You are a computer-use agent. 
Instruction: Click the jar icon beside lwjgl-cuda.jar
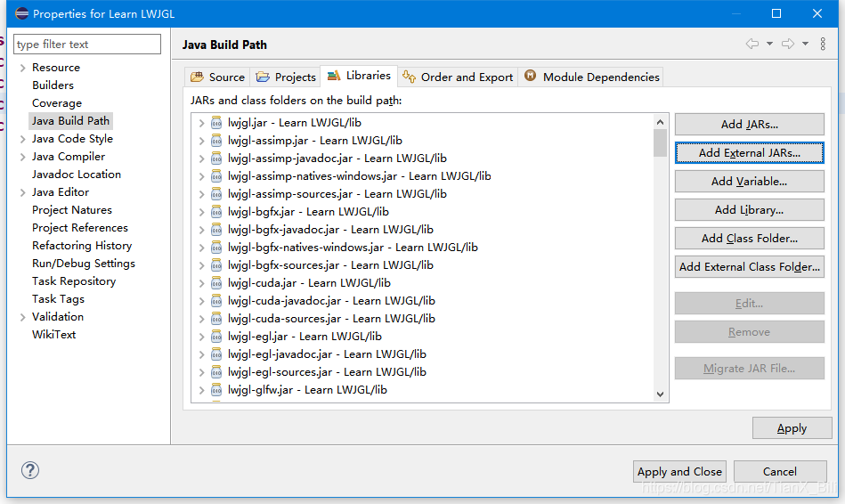[x=216, y=283]
